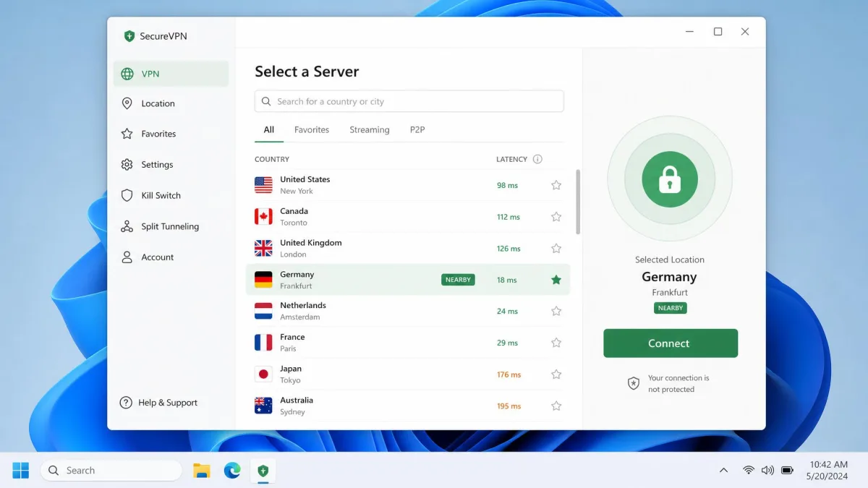The image size is (868, 488).
Task: Click the Split Tunneling icon
Action: coord(127,226)
